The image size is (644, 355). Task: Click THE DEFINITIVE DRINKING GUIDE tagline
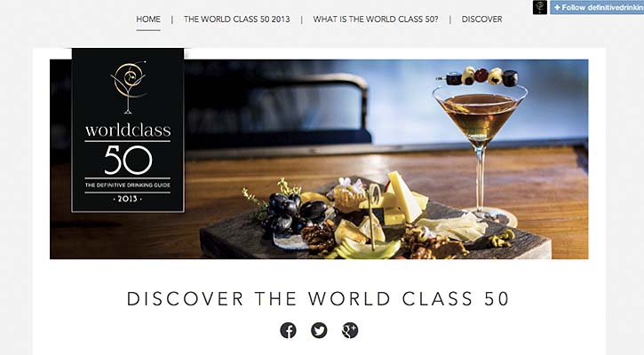(128, 185)
